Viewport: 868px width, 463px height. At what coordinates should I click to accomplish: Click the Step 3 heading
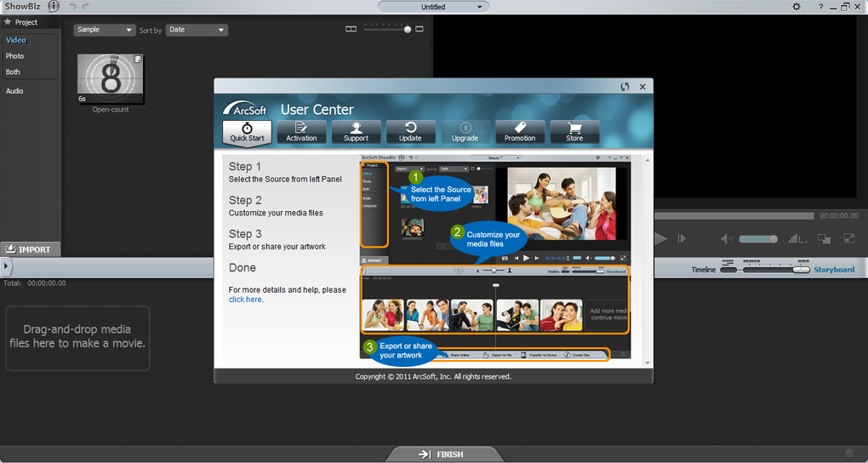click(245, 234)
